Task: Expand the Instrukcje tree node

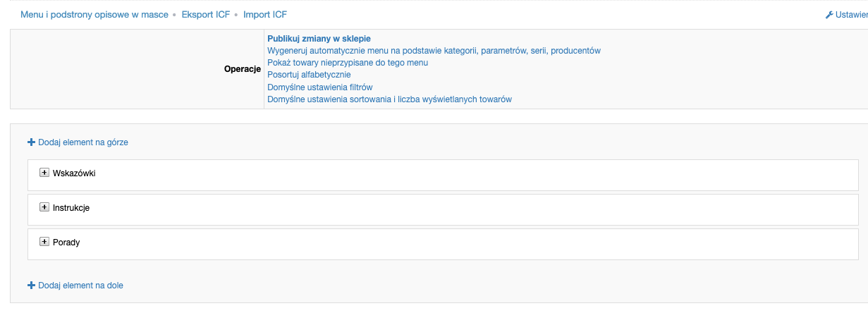Action: (x=44, y=207)
